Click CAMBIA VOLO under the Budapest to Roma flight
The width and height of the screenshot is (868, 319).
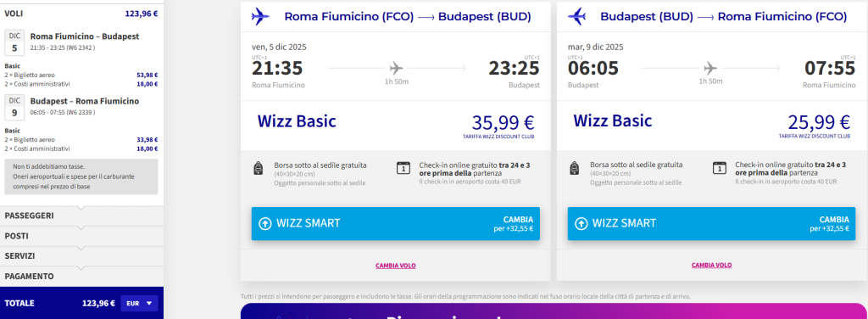(x=711, y=266)
